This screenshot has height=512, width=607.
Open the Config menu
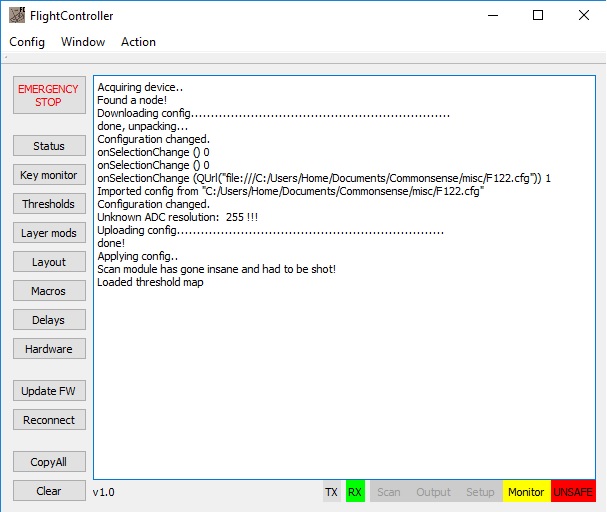click(x=27, y=42)
